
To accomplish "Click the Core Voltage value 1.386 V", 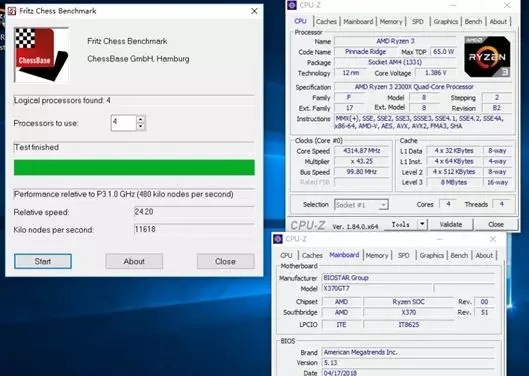I will 436,73.
